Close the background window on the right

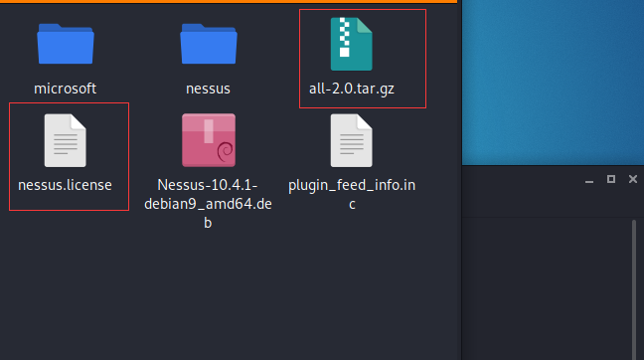click(x=633, y=179)
